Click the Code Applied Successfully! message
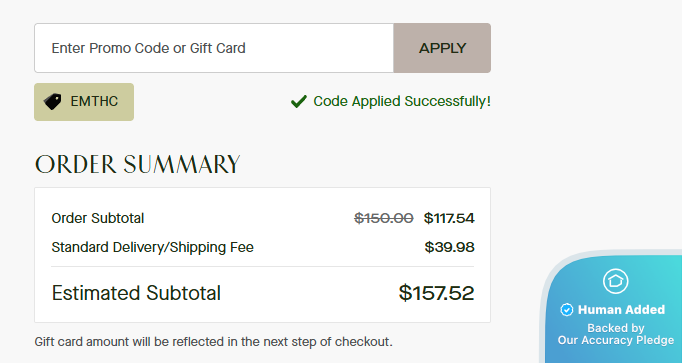682x363 pixels. point(402,101)
